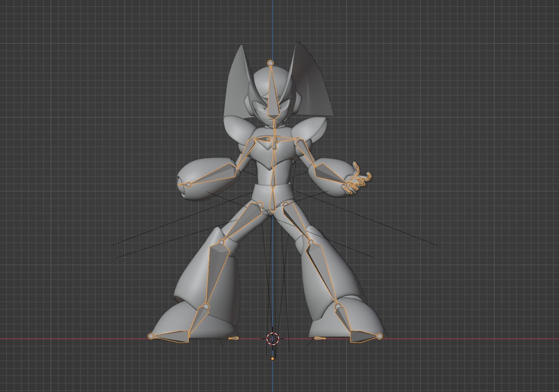Select the upper arm bone on the cannon side

click(245, 153)
